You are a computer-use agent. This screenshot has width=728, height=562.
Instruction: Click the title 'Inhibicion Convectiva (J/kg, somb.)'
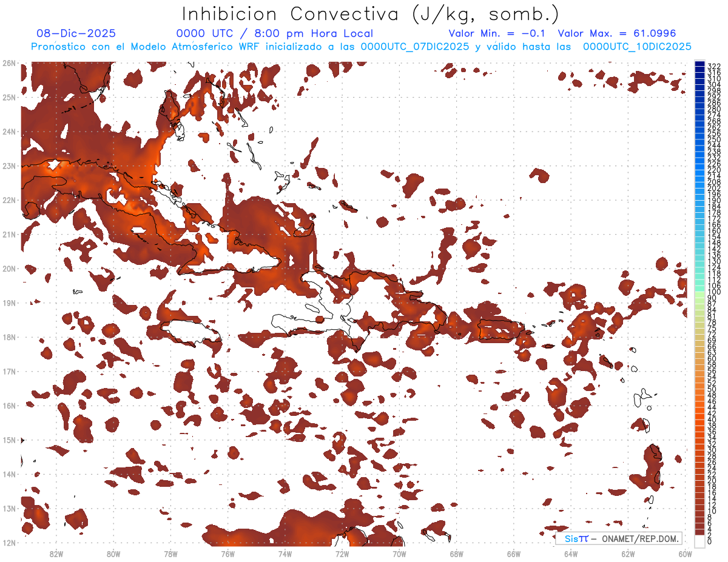pyautogui.click(x=371, y=14)
